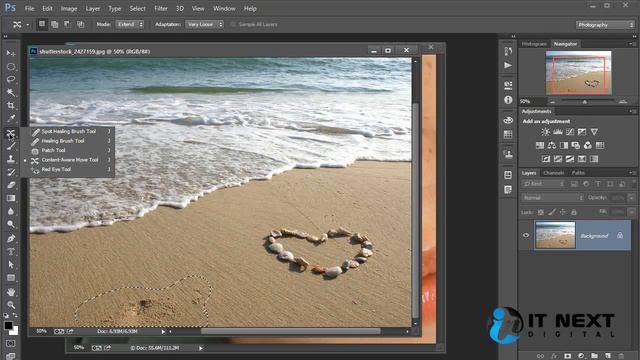
Task: Open the Kind layer filter dropdown
Action: click(x=543, y=184)
